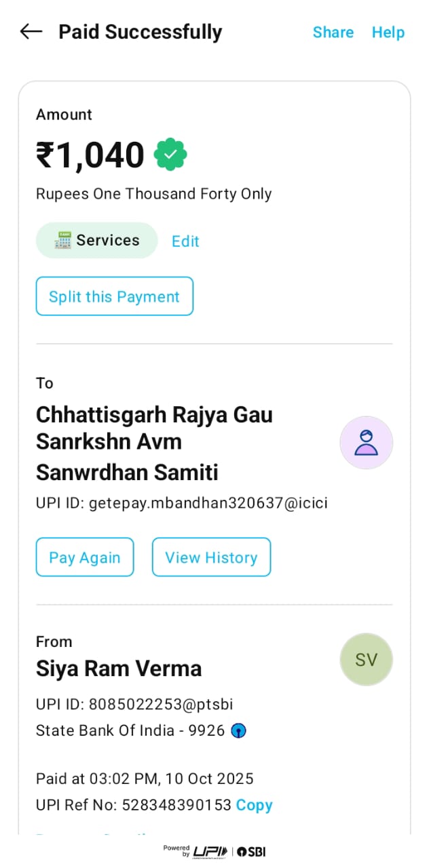
Task: Select the Services category chip
Action: [96, 240]
